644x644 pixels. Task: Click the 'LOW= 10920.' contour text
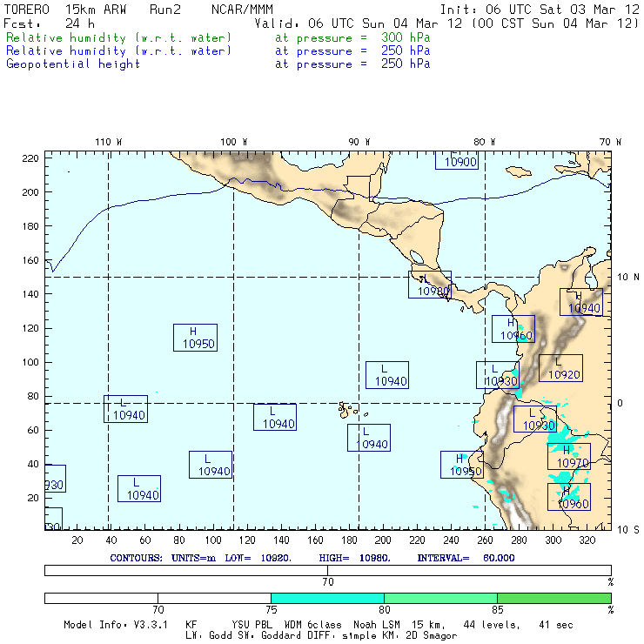tap(258, 558)
